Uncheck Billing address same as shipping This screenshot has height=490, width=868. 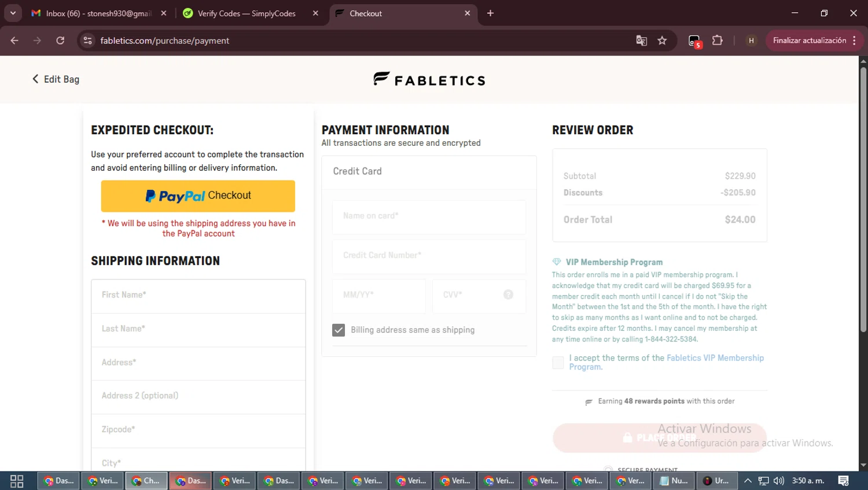pyautogui.click(x=339, y=330)
